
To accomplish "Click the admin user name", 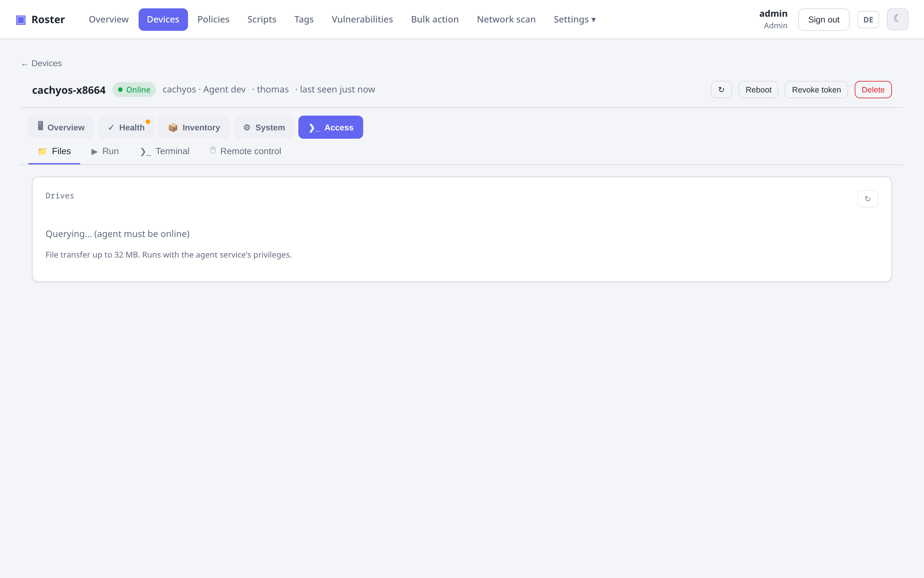I will [x=773, y=14].
